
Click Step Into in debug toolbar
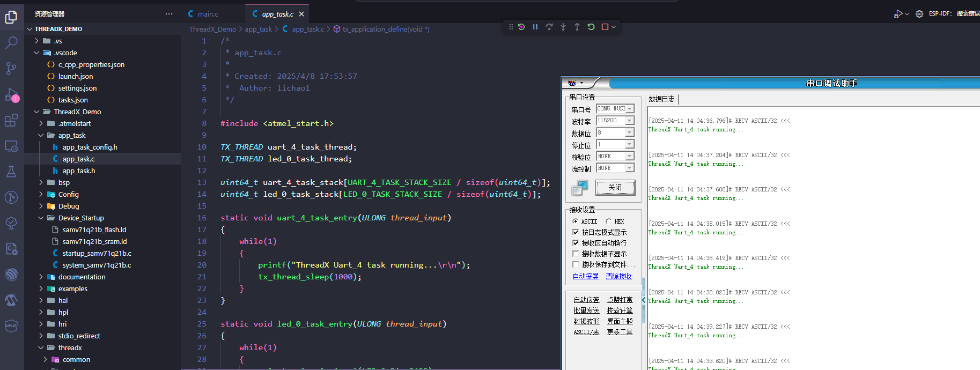[563, 27]
